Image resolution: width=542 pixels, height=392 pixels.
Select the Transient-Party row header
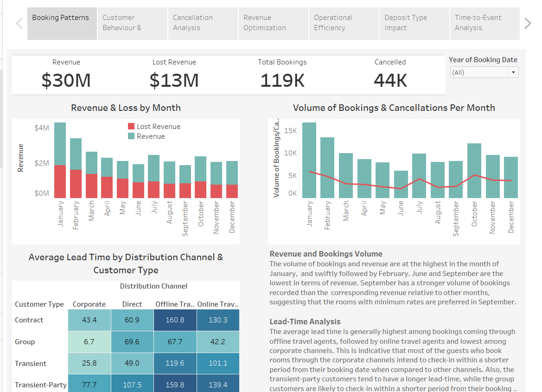(x=40, y=385)
